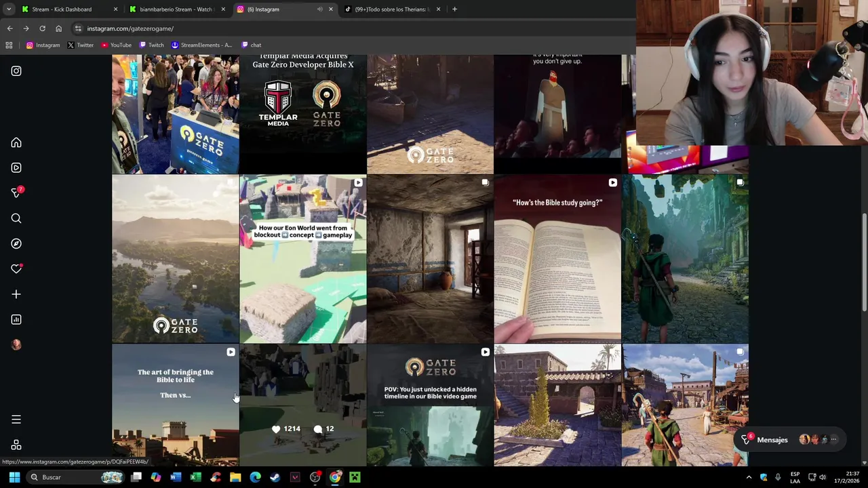
Task: Focus the instagram.com/gatezerogame address bar
Action: coord(353,28)
